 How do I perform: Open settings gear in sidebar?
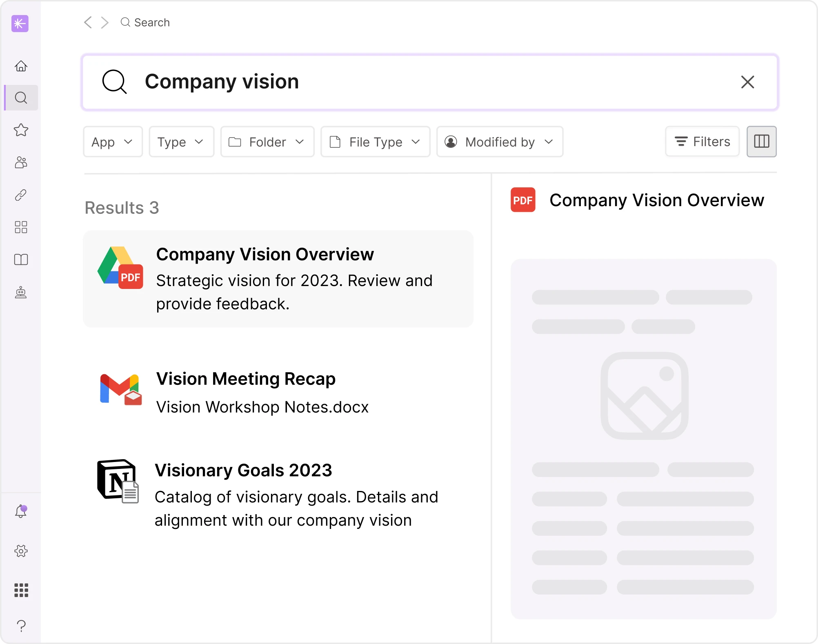coord(21,551)
